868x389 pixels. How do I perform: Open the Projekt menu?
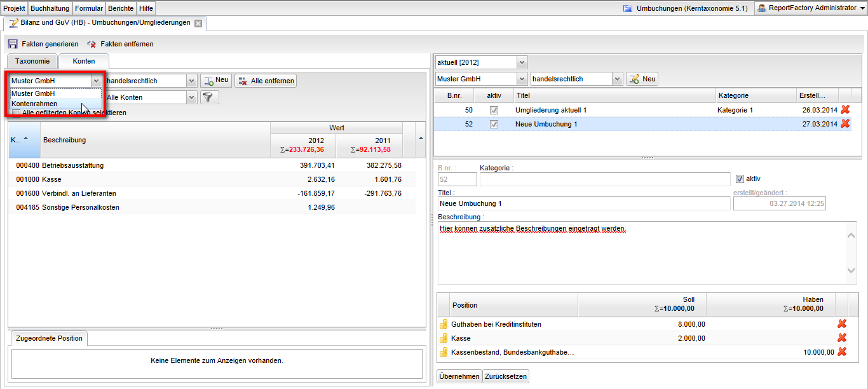pos(14,8)
